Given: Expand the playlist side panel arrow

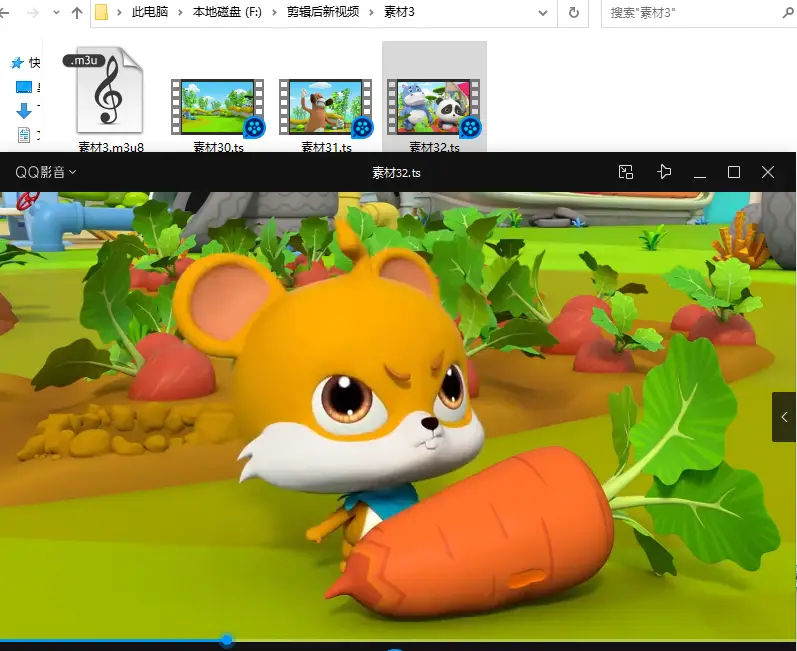Looking at the screenshot, I should pyautogui.click(x=784, y=417).
